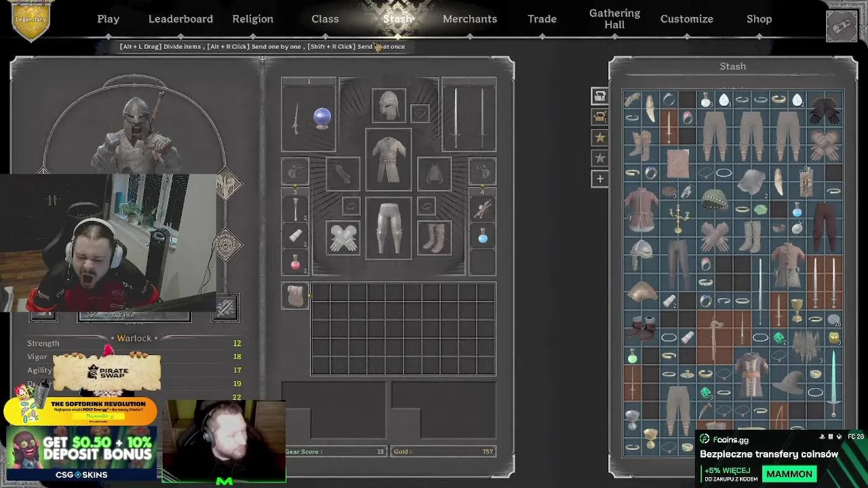868x488 pixels.
Task: Pick the silver chalice in stash
Action: coord(633,420)
